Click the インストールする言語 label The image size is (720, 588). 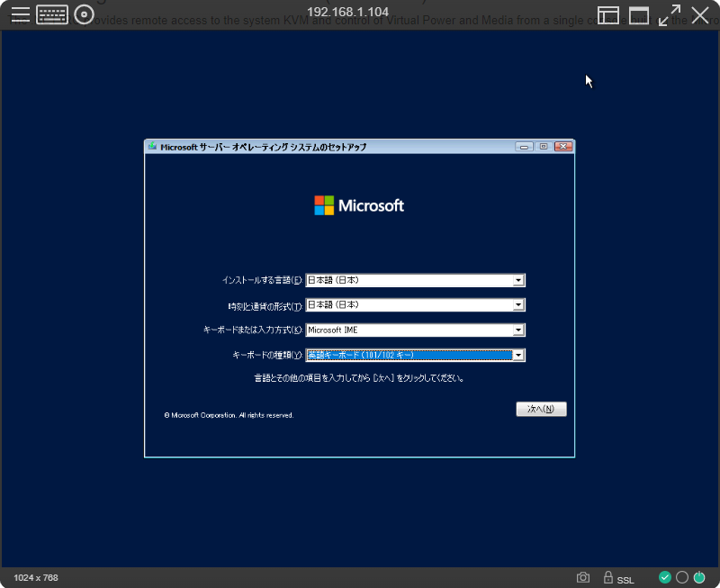click(x=262, y=280)
